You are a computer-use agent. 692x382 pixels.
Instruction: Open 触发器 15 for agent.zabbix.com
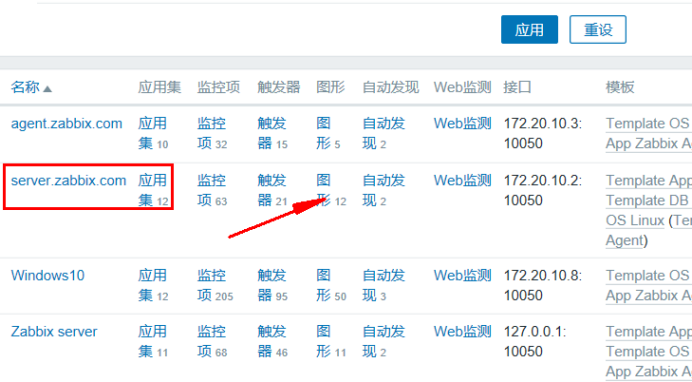pos(272,133)
